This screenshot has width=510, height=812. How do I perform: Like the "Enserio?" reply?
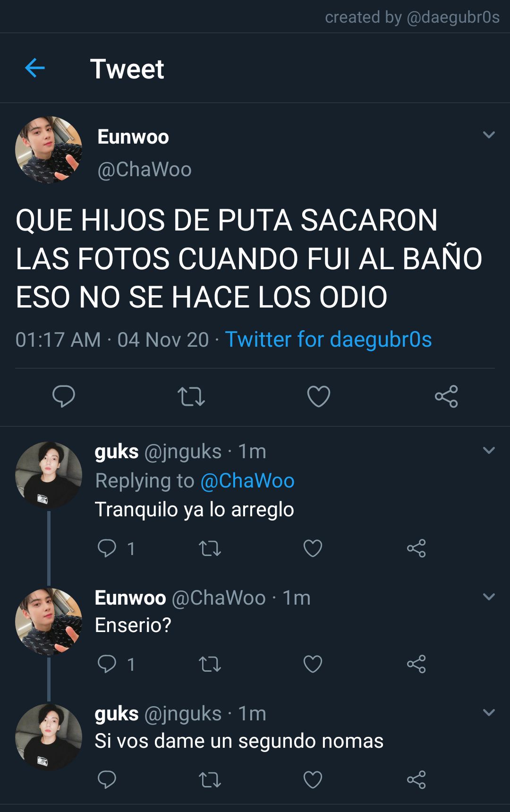pyautogui.click(x=313, y=664)
